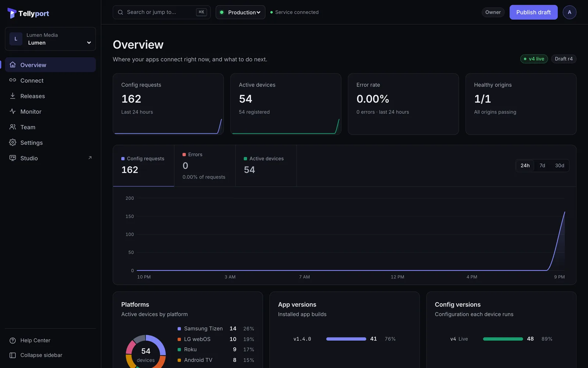Click the LG webOS legend row

tap(216, 339)
